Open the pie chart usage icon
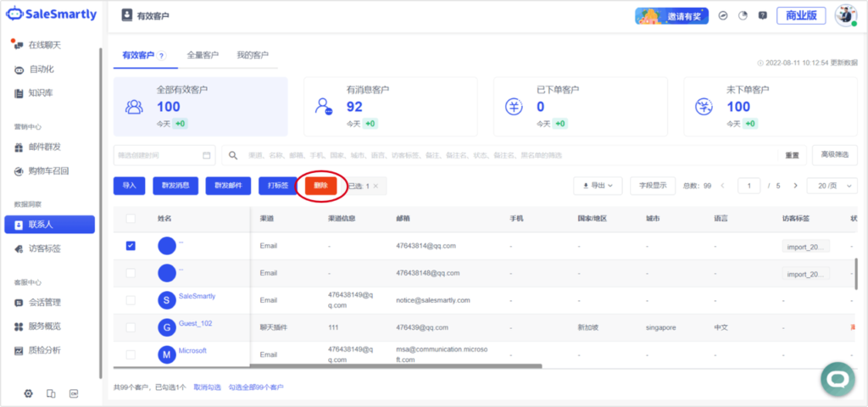 coord(743,15)
